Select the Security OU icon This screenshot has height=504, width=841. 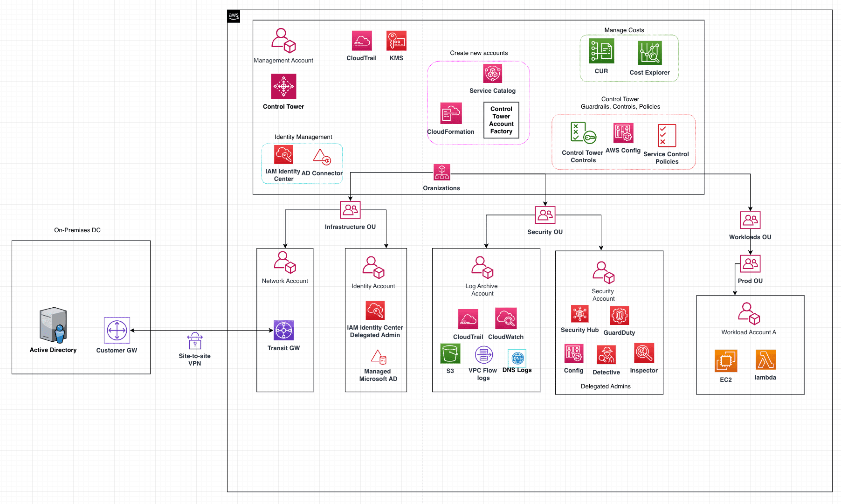[x=545, y=215]
